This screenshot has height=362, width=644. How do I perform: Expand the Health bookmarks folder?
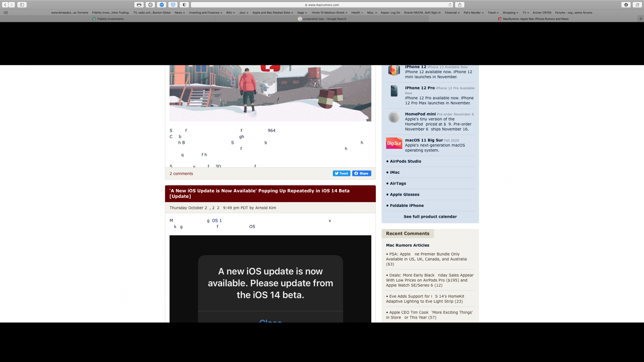357,13
